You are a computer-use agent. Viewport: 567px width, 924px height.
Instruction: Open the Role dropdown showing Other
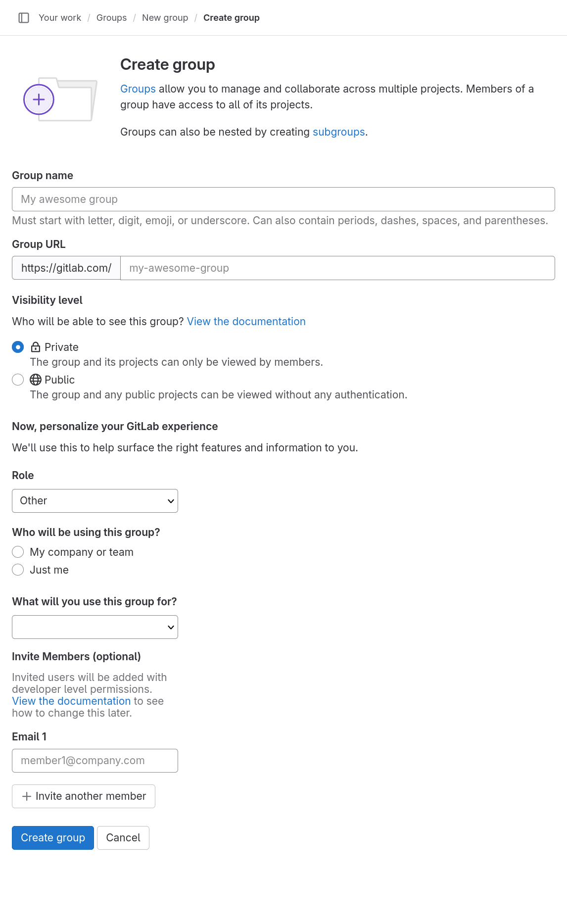pos(94,500)
